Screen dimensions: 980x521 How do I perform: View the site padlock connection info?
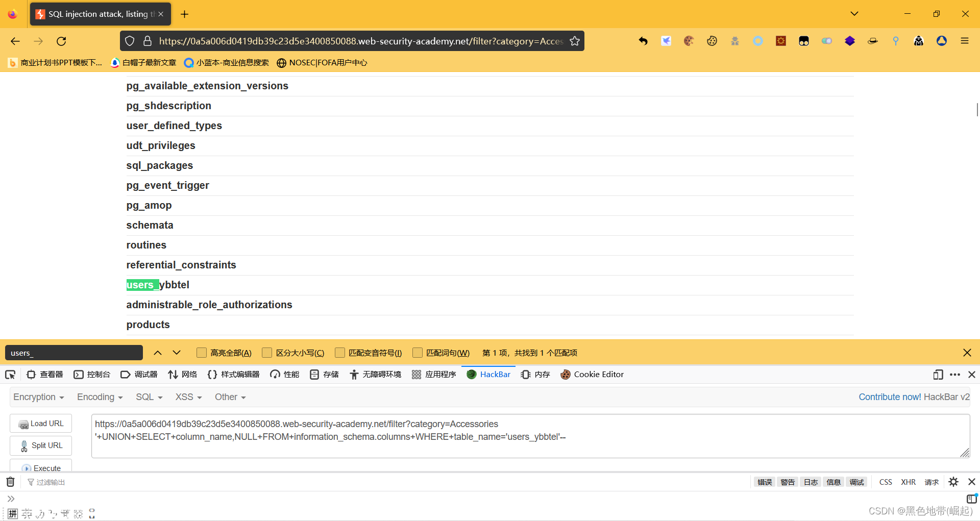coord(148,41)
